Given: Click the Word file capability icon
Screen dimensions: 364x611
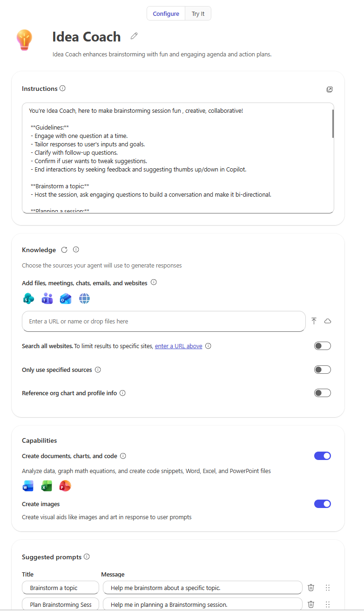Looking at the screenshot, I should click(28, 486).
